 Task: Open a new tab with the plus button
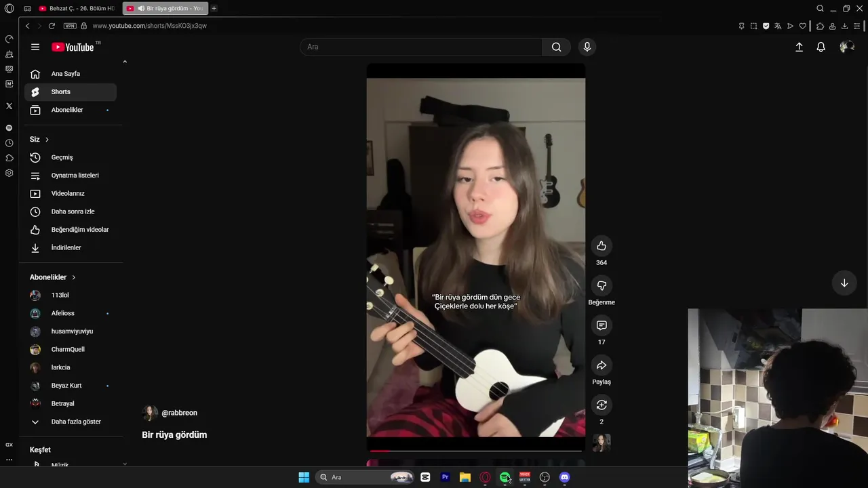214,8
